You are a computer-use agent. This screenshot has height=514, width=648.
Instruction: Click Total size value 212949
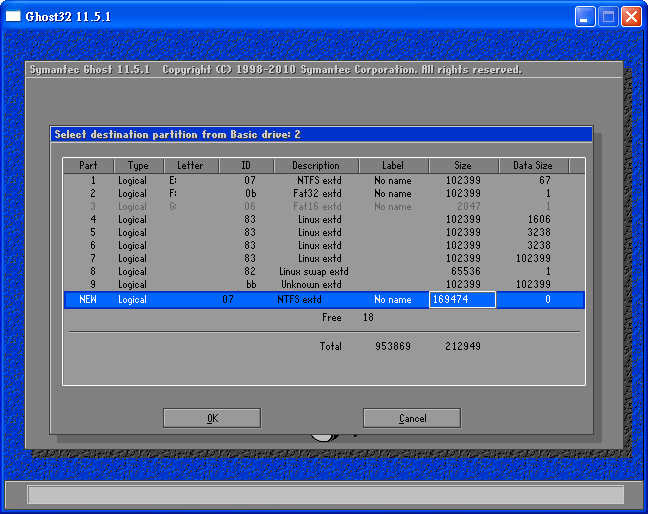coord(463,346)
